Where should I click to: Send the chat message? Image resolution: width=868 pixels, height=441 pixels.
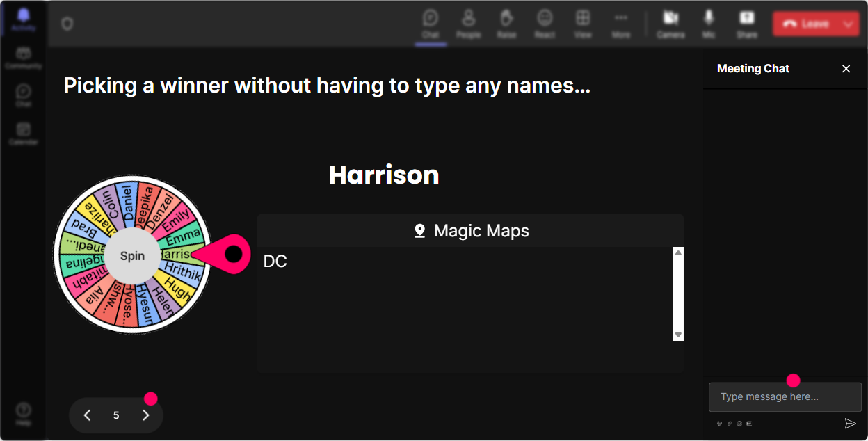tap(850, 423)
